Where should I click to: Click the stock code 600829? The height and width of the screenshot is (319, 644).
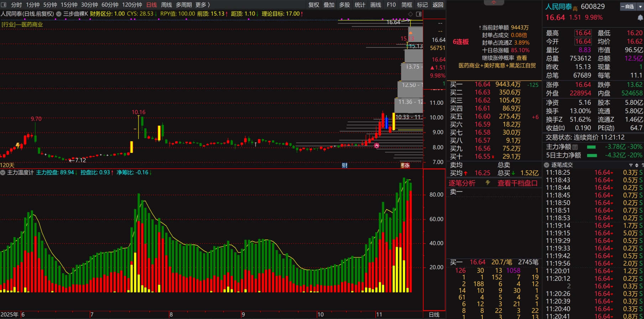tap(593, 6)
